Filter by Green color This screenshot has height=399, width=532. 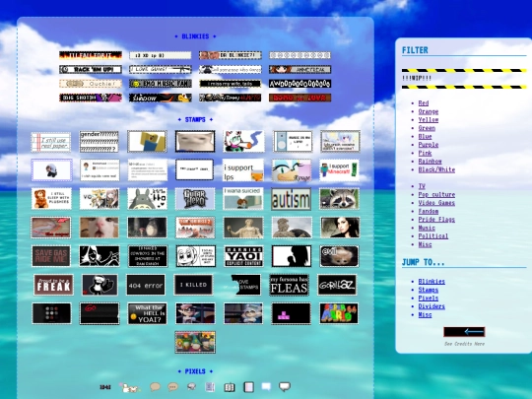pyautogui.click(x=427, y=128)
